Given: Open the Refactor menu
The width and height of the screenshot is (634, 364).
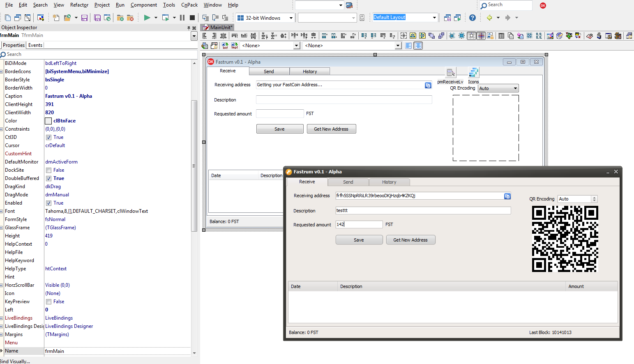Looking at the screenshot, I should pos(79,5).
